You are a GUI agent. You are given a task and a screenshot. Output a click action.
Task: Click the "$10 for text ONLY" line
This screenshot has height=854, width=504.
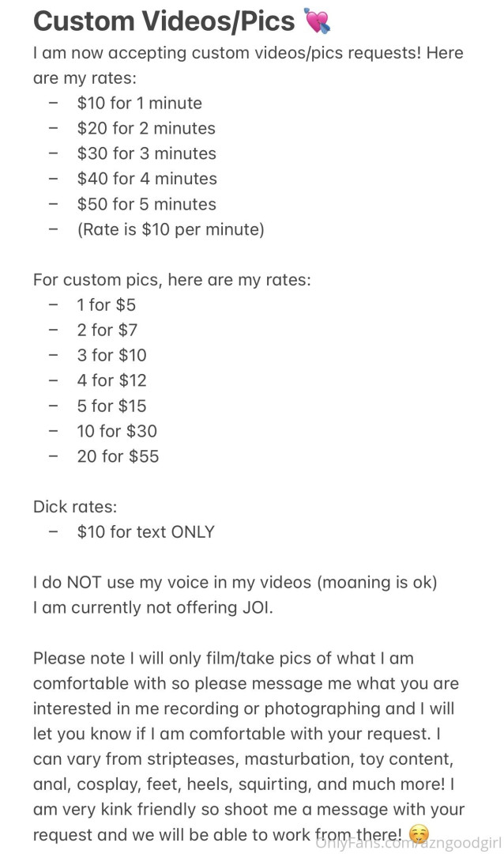[x=145, y=531]
